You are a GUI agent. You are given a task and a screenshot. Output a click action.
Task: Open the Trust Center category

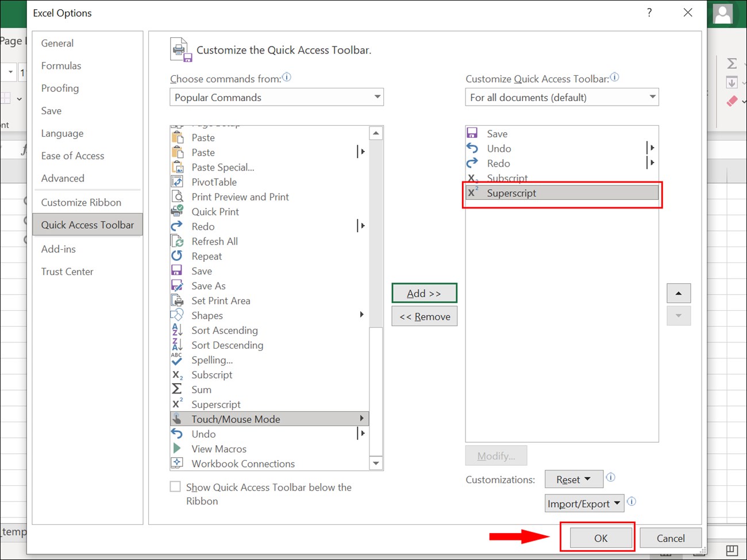point(87,271)
